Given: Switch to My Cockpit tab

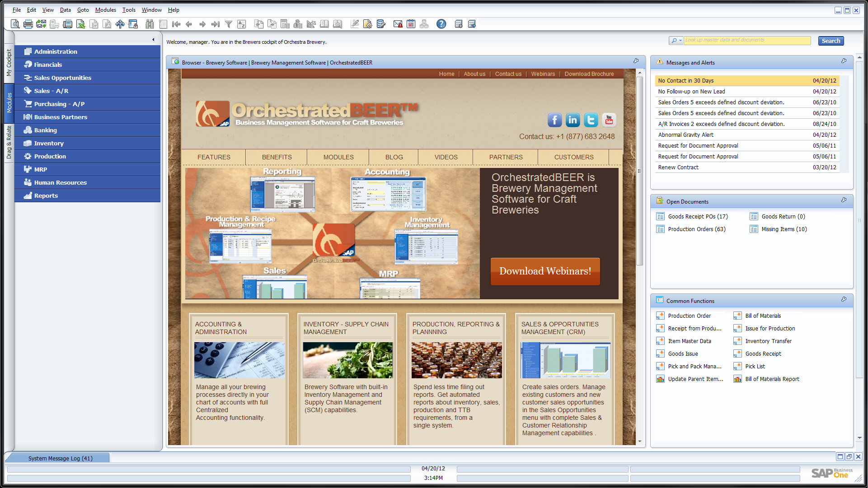Looking at the screenshot, I should [9, 62].
